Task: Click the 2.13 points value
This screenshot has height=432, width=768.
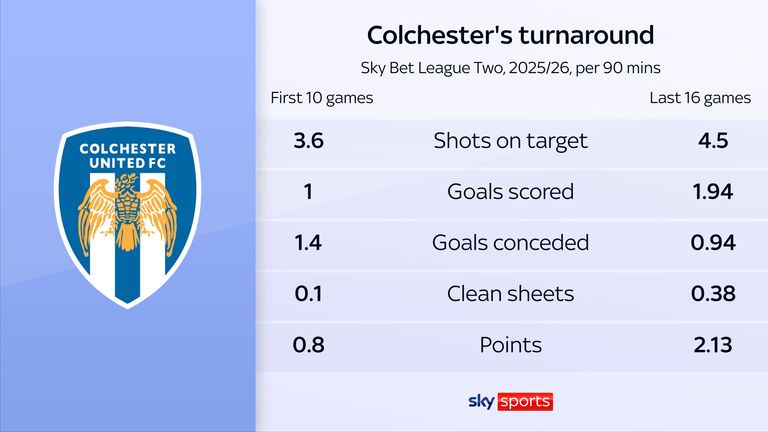Action: pos(714,345)
